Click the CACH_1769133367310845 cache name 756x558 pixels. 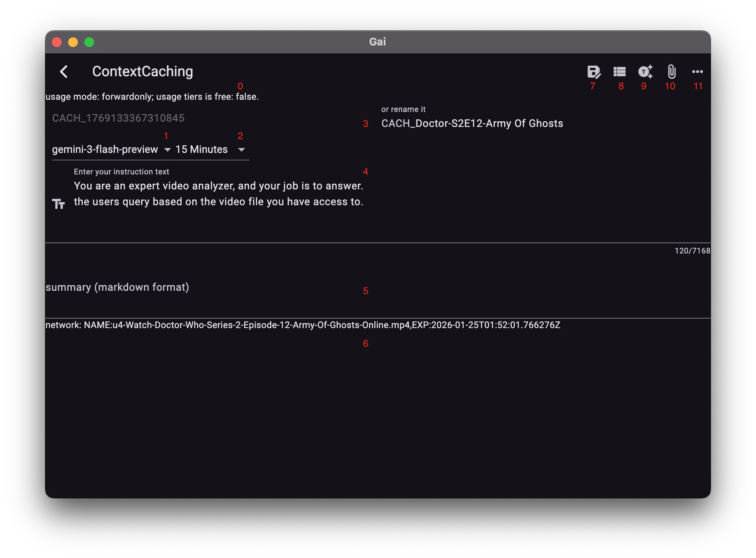pyautogui.click(x=118, y=118)
